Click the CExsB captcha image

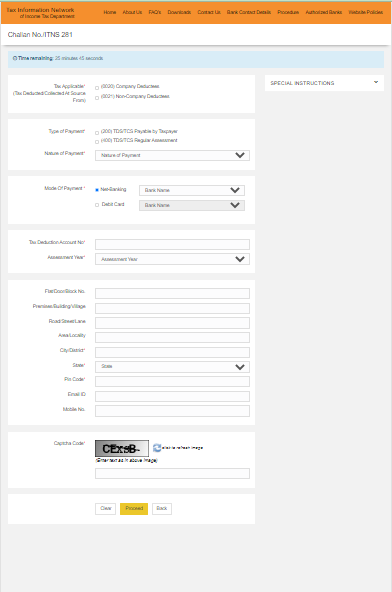pos(122,449)
